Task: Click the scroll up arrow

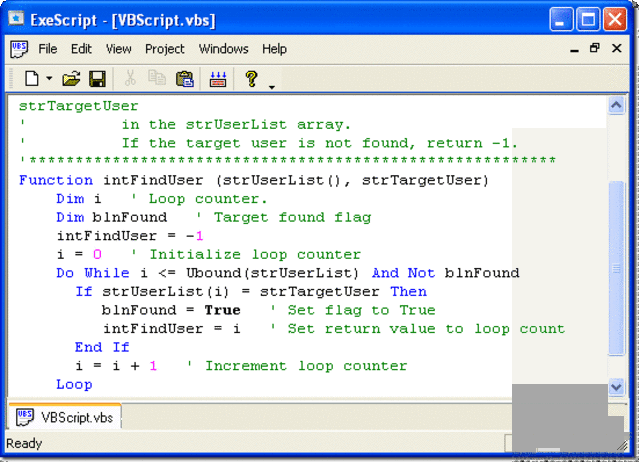Action: 616,105
